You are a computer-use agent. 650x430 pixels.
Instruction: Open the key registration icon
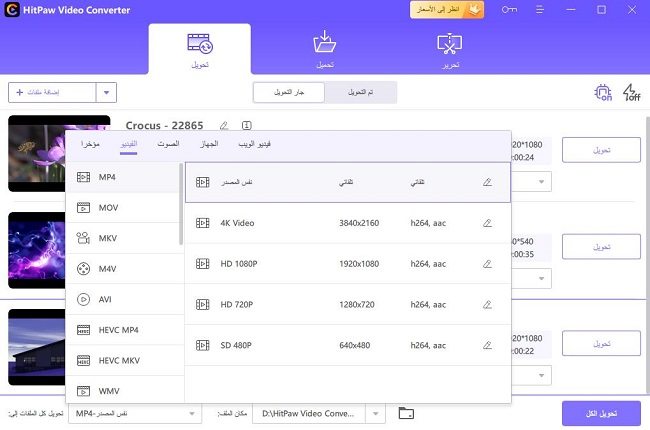(509, 10)
